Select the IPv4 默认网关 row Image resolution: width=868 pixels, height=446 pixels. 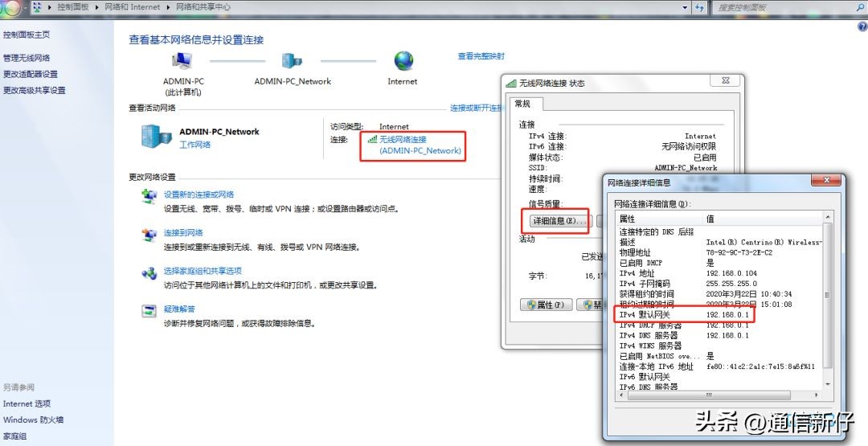click(719, 314)
